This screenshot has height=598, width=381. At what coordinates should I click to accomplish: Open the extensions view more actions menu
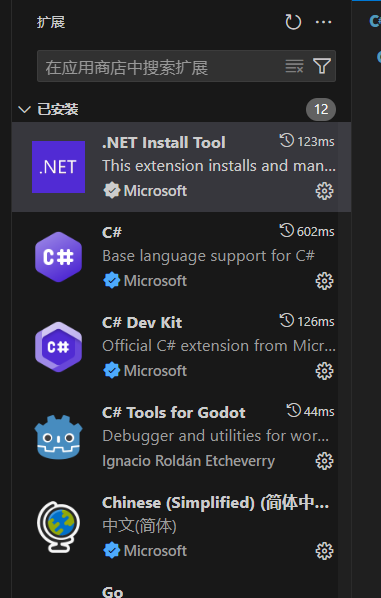(x=323, y=22)
